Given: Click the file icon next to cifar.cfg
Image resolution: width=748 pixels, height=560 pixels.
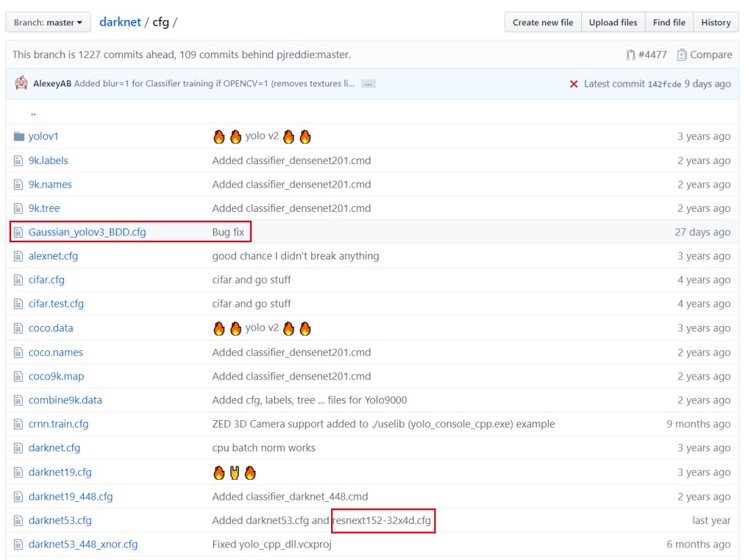Looking at the screenshot, I should pos(18,280).
